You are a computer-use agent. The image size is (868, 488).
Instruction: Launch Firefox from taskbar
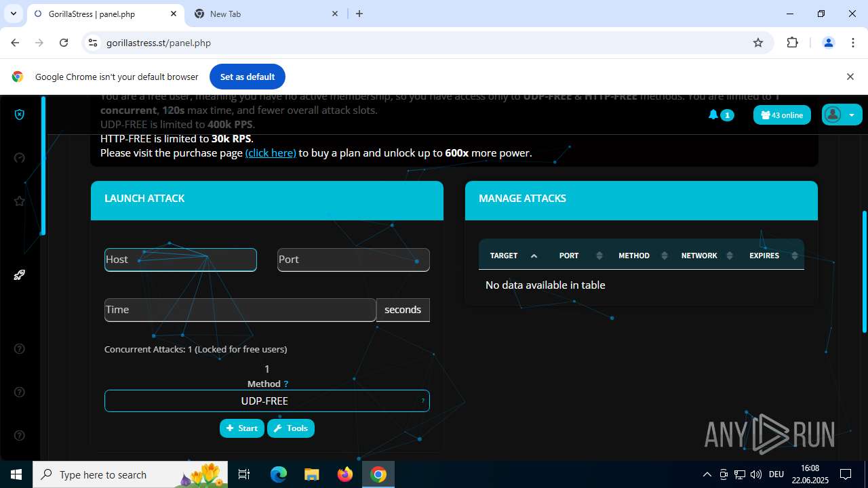pos(345,474)
